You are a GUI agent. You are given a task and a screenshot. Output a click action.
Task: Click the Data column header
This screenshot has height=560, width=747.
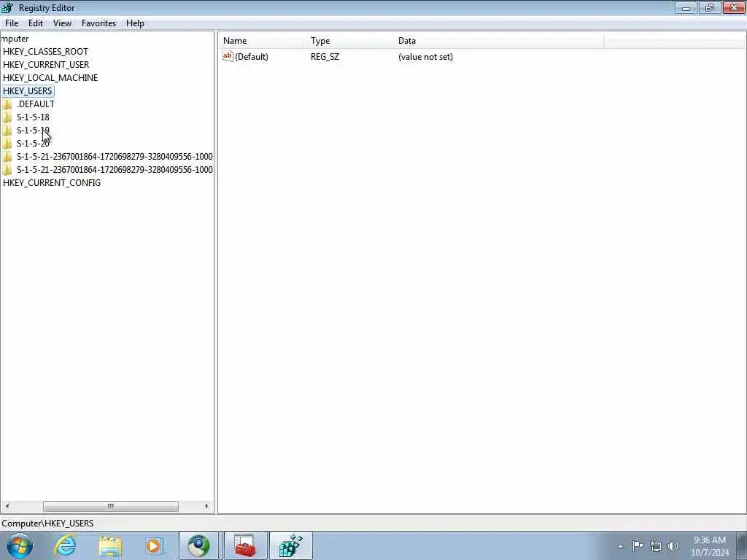(499, 41)
